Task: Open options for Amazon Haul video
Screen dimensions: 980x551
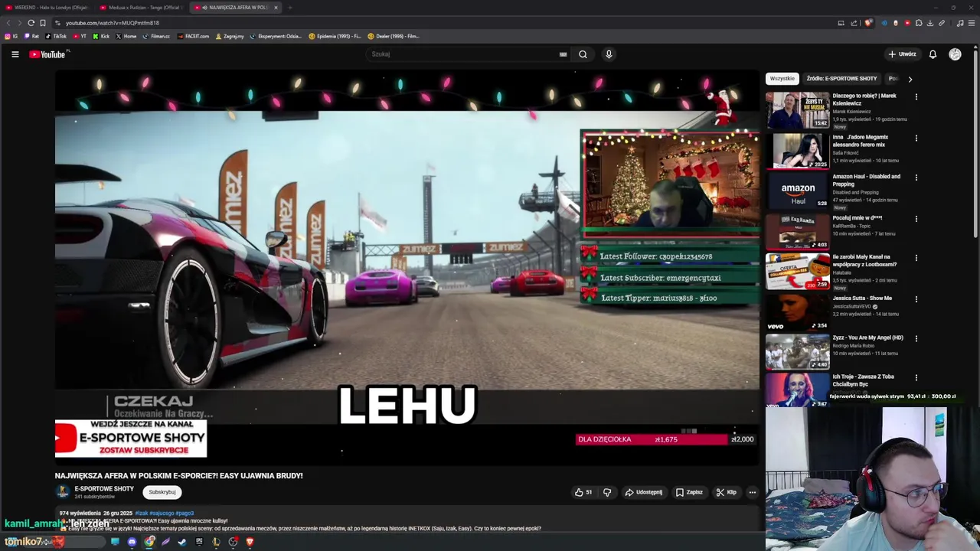Action: (x=916, y=178)
